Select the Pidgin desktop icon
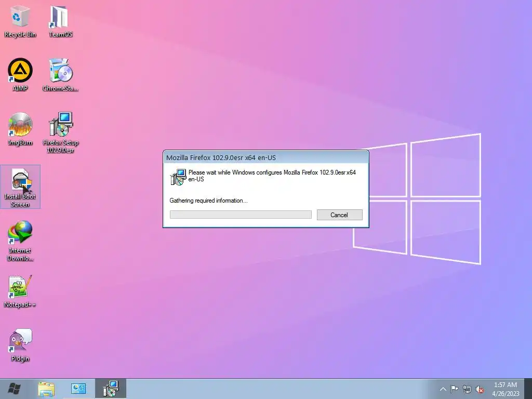 20,345
